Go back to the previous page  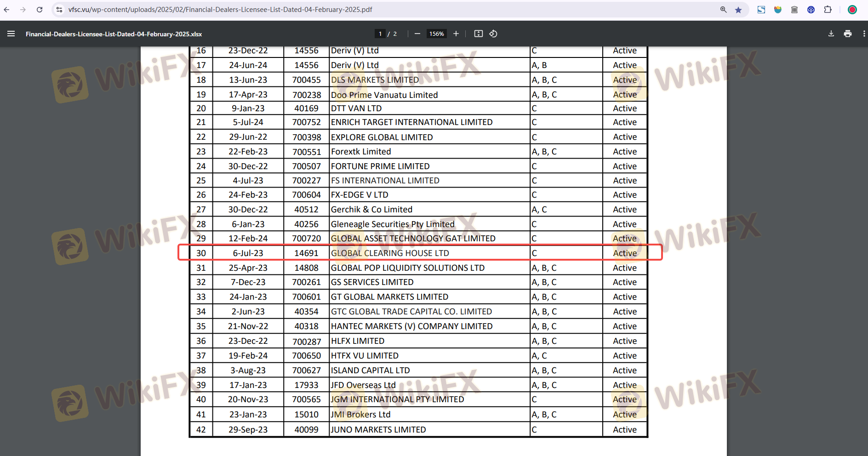[x=6, y=10]
